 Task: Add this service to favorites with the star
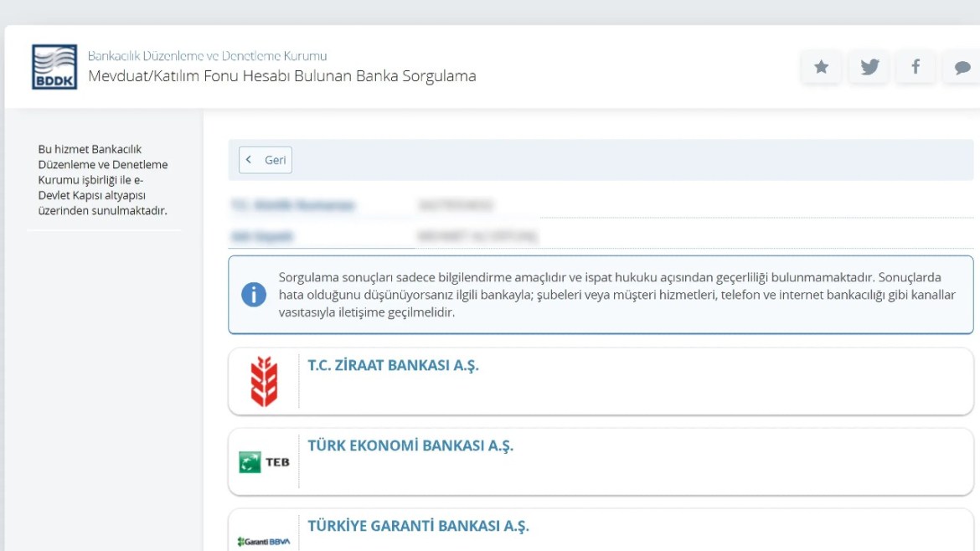pyautogui.click(x=821, y=67)
